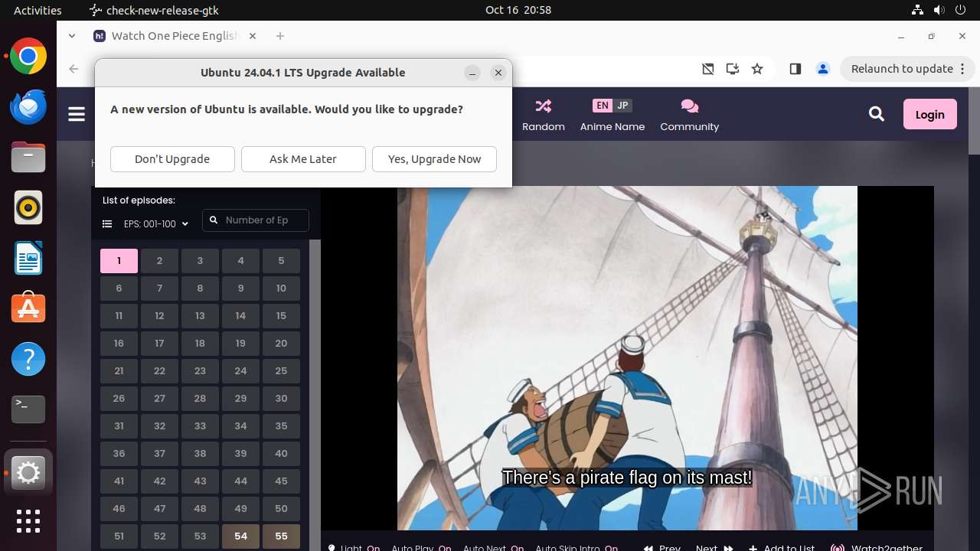Screen dimensions: 980x551
Task: Switch to the Watch One Piece English tab
Action: click(x=176, y=36)
